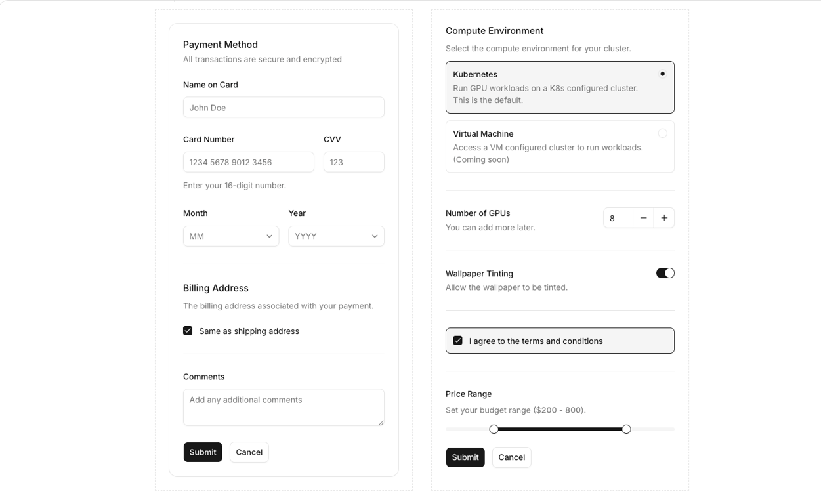Focus the Name on Card field

[x=284, y=108]
